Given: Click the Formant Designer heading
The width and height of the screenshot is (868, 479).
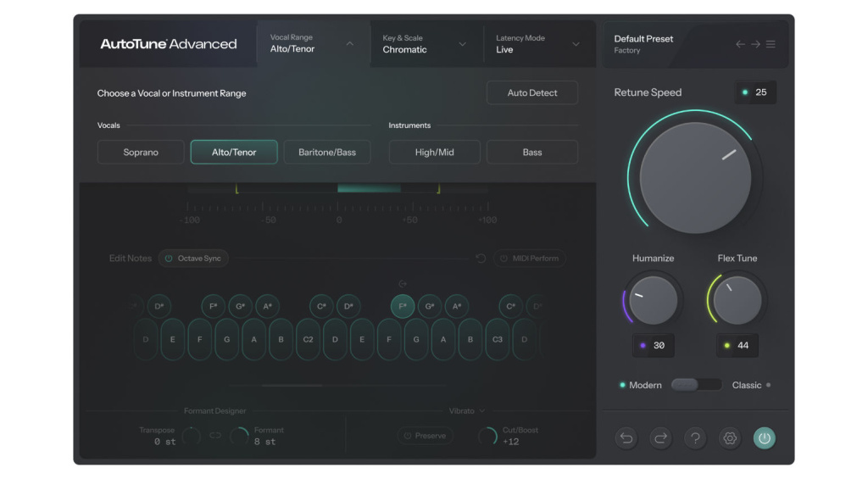Looking at the screenshot, I should (214, 411).
